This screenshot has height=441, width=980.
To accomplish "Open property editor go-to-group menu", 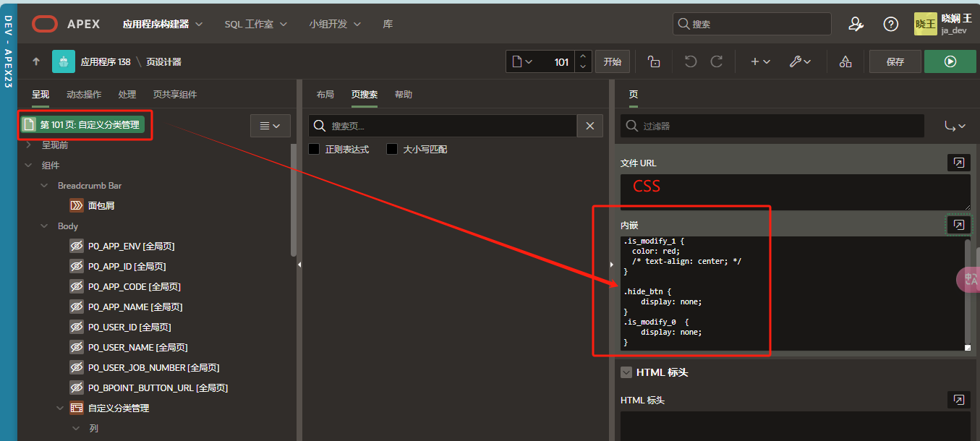I will tap(955, 126).
